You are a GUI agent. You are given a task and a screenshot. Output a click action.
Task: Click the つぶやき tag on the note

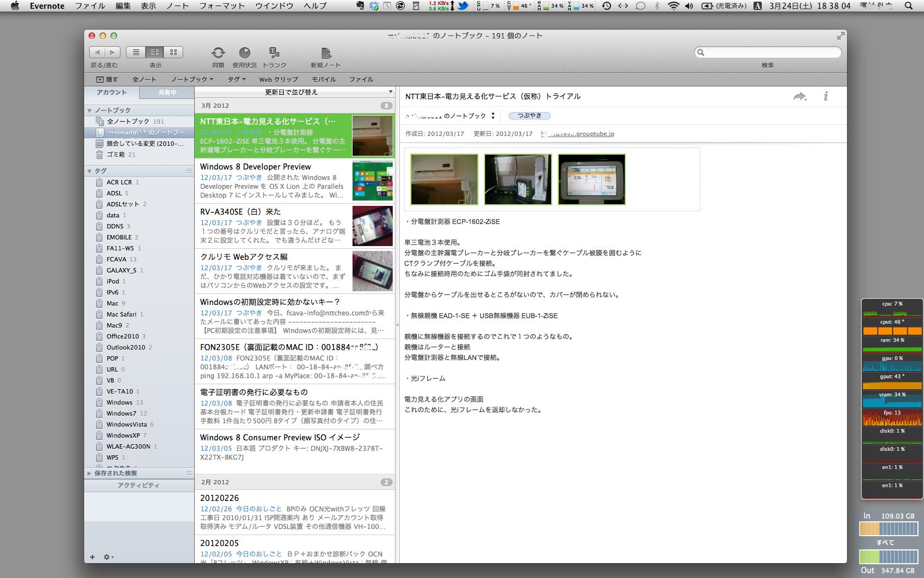click(x=529, y=116)
